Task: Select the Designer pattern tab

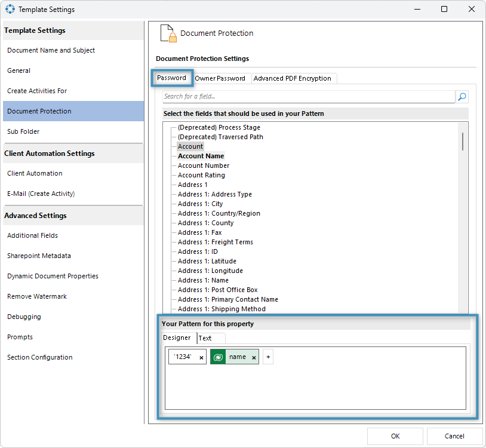Action: pyautogui.click(x=177, y=337)
